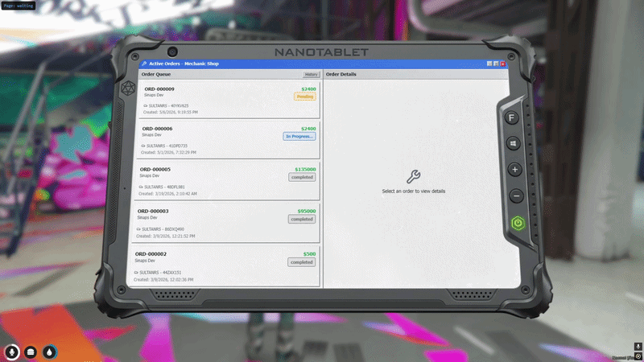This screenshot has height=362, width=644.
Task: Click the wrench icon in the window title bar
Action: (144, 64)
